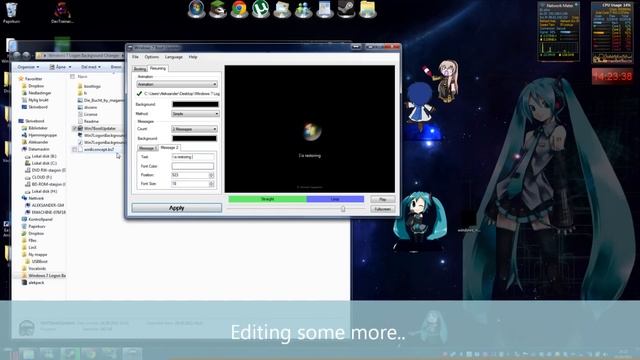
Task: Launch uTorrent from the top dock
Action: click(x=260, y=9)
